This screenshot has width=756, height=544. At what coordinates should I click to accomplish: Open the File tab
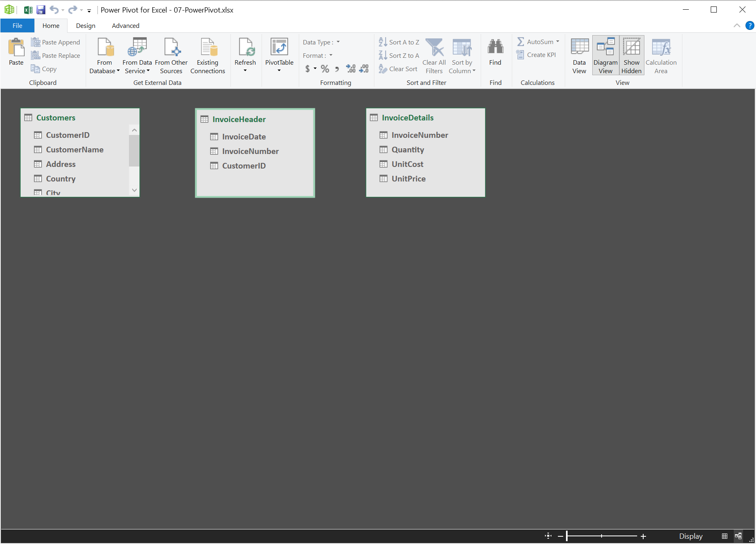point(17,25)
